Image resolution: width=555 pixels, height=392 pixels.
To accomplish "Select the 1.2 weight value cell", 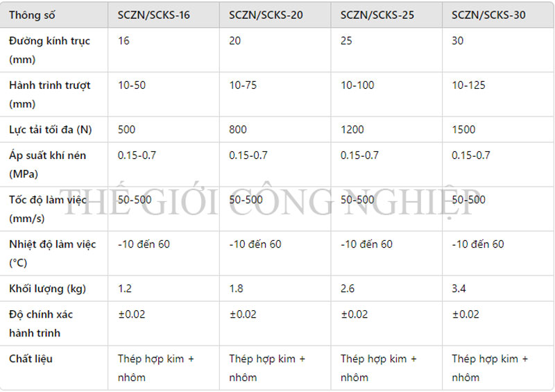I will pyautogui.click(x=125, y=289).
